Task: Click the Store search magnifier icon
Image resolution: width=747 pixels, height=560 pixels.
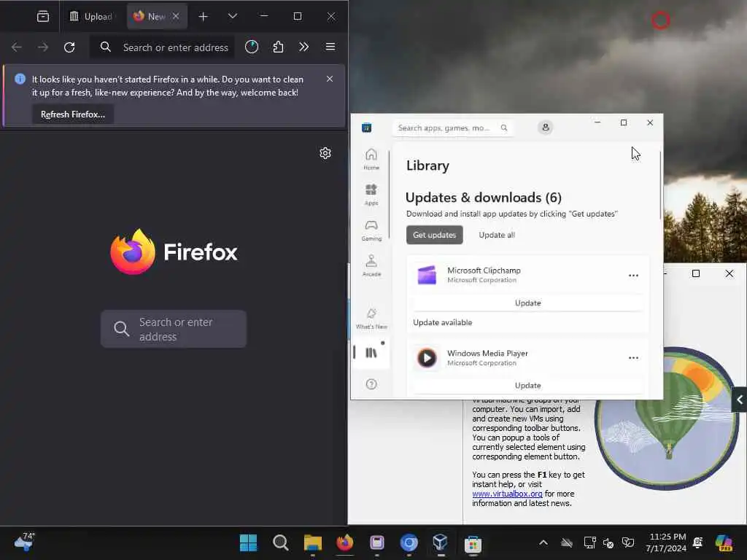Action: tap(504, 128)
